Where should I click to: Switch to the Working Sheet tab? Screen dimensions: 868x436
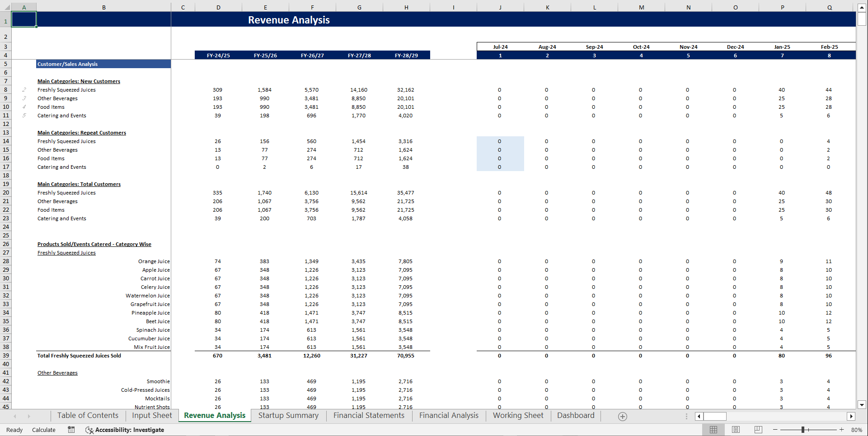[518, 415]
